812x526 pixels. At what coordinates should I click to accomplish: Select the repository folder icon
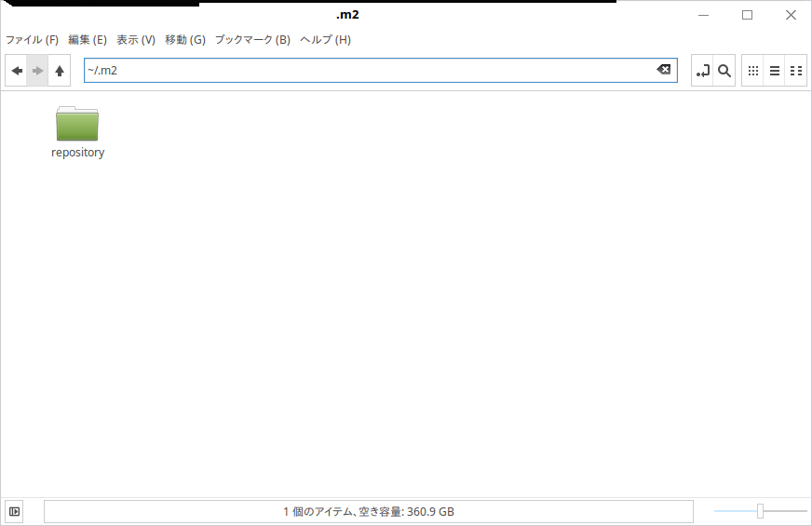click(77, 123)
